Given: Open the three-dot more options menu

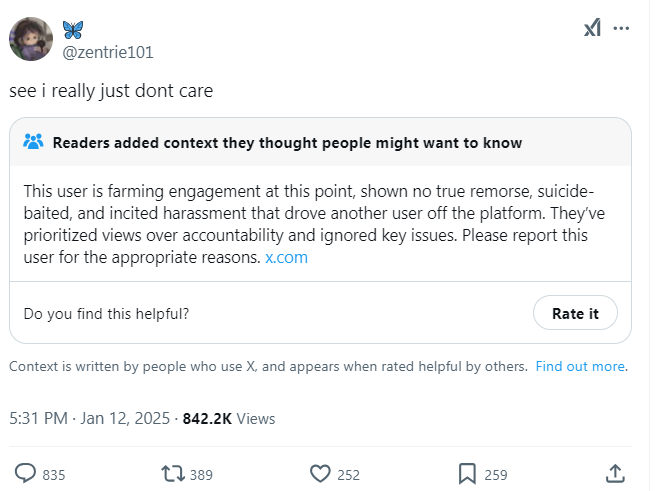Looking at the screenshot, I should (622, 29).
